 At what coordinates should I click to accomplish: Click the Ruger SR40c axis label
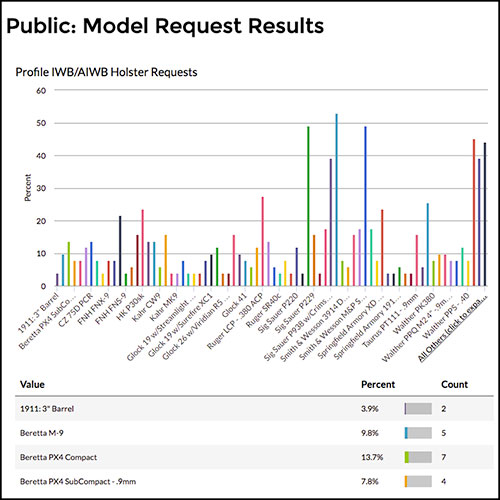[x=263, y=311]
